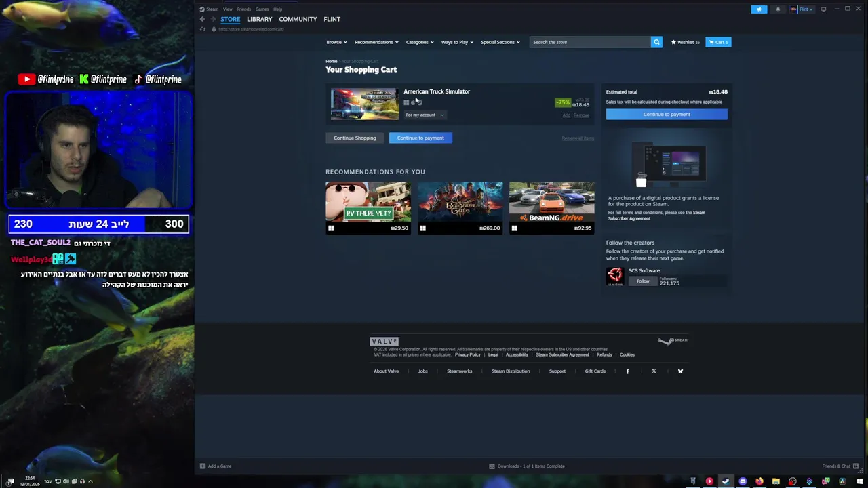Image resolution: width=868 pixels, height=488 pixels.
Task: Show hidden tray icons chevron
Action: pos(90,481)
